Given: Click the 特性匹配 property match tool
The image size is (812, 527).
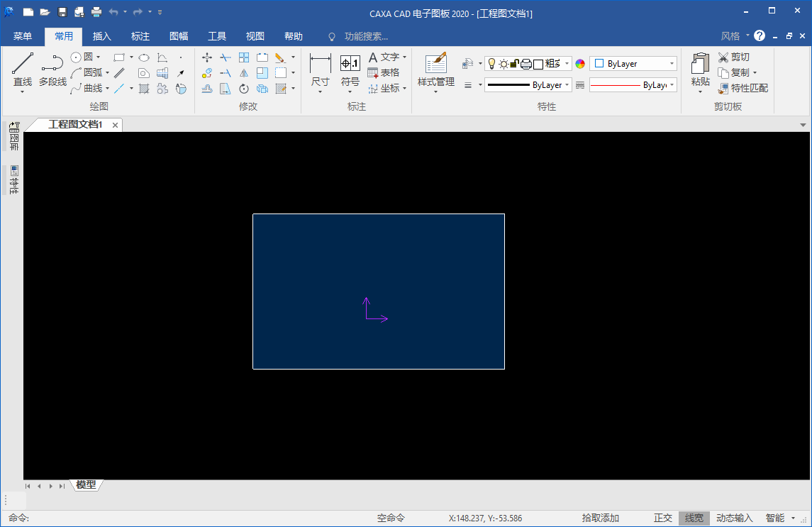Looking at the screenshot, I should (x=743, y=88).
